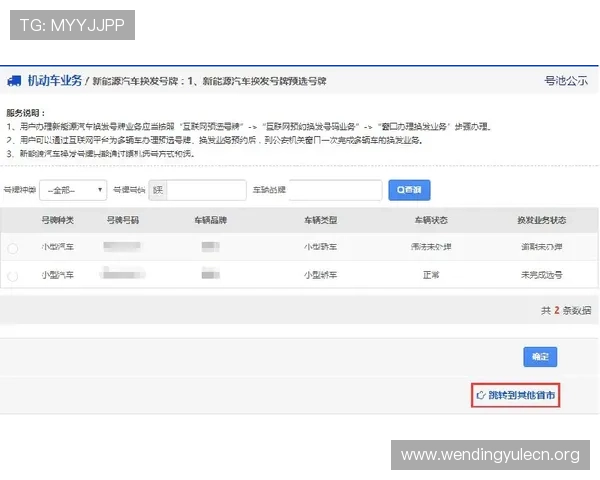Click 跳转到其他省市 link
This screenshot has height=480, width=600.
515,395
